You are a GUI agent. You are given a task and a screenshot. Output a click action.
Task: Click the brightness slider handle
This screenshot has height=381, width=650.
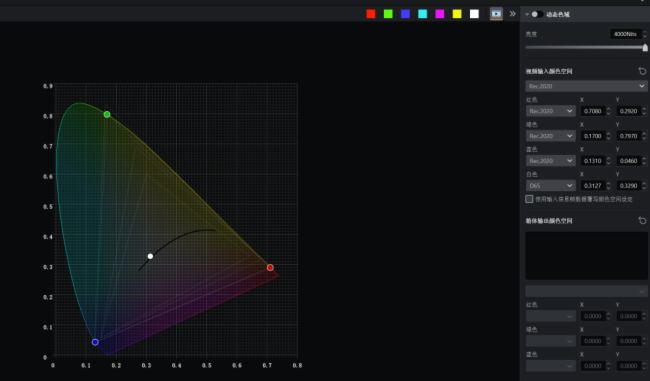(x=645, y=48)
